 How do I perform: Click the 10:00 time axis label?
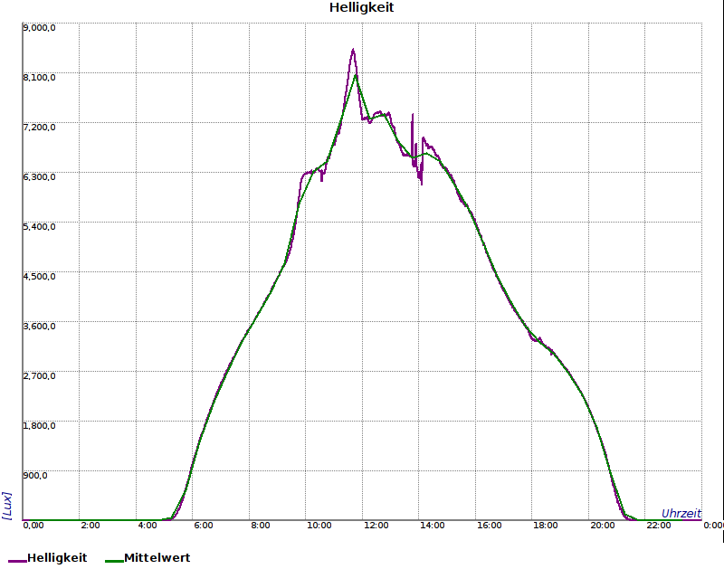click(x=319, y=526)
